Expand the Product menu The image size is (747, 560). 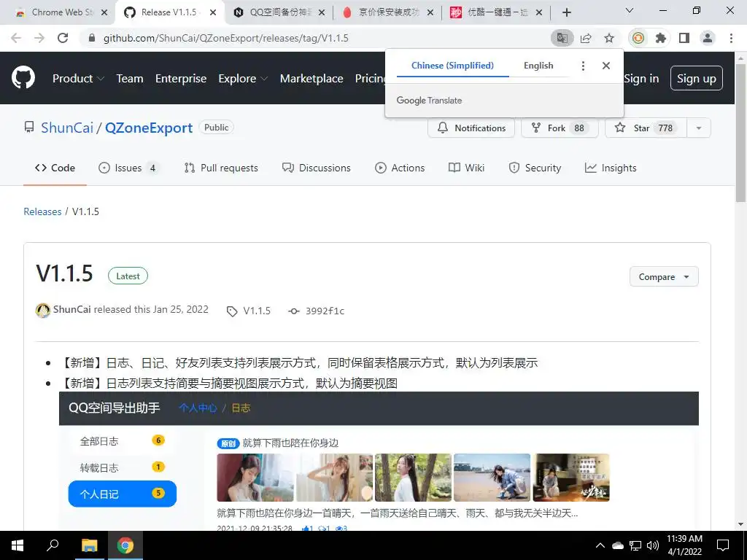(x=78, y=78)
